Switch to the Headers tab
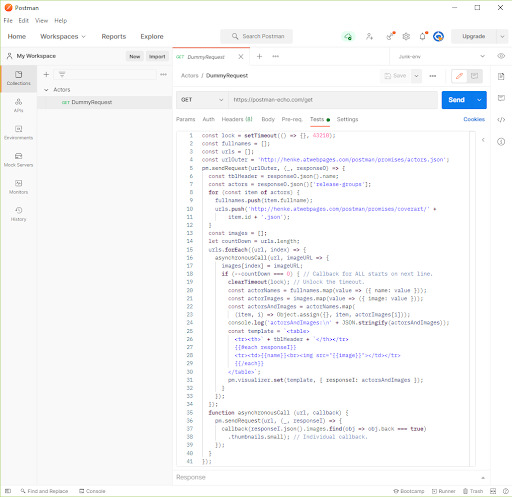 point(237,119)
